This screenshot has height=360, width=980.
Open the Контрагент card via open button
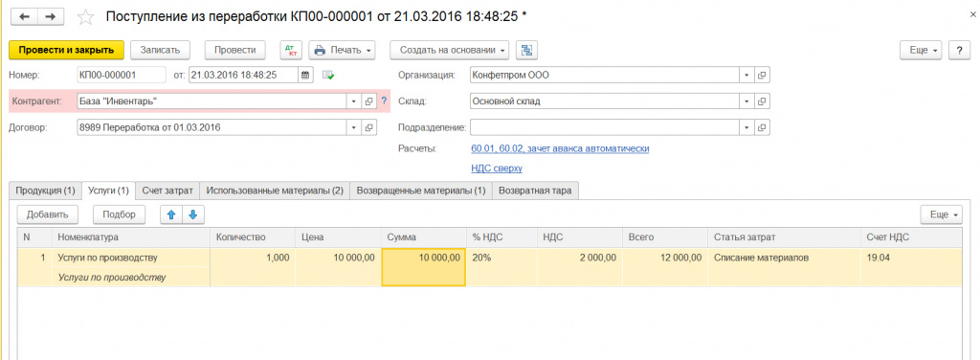368,101
